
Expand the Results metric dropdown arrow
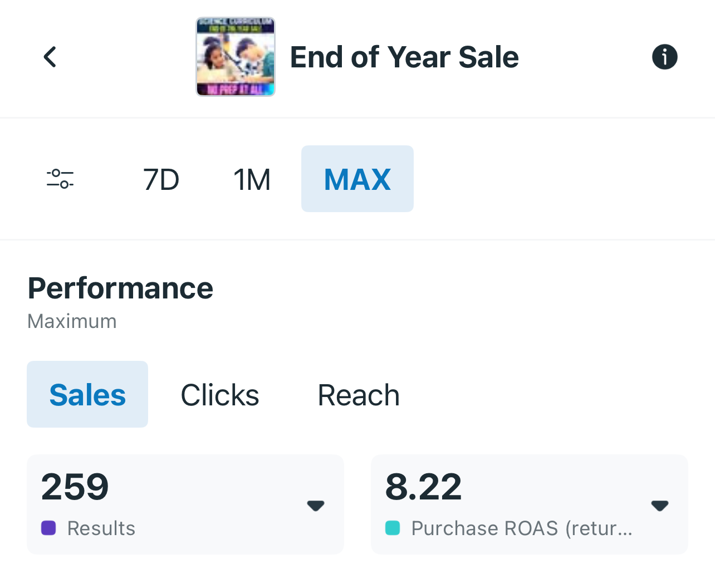316,506
